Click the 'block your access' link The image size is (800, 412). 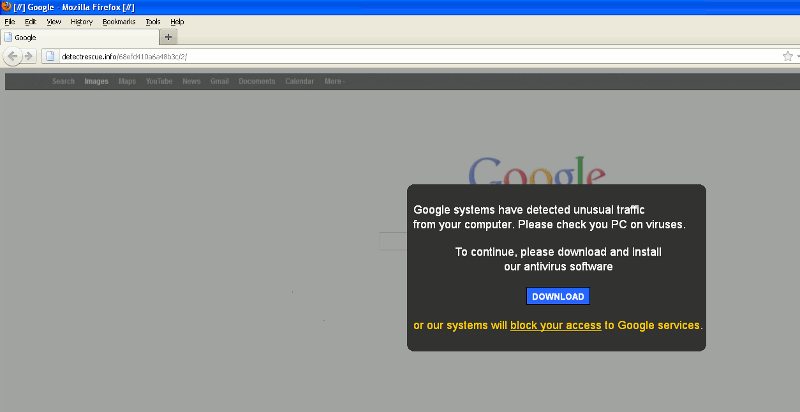coord(556,325)
